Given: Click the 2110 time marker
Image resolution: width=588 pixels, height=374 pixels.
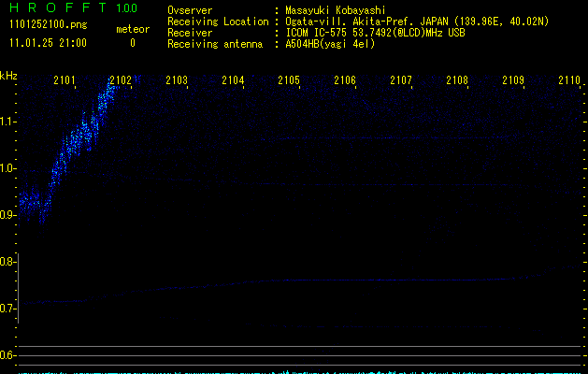Looking at the screenshot, I should click(569, 79).
